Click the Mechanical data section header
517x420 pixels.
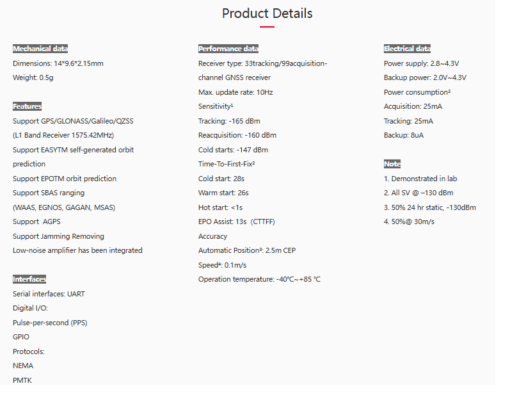pos(40,49)
